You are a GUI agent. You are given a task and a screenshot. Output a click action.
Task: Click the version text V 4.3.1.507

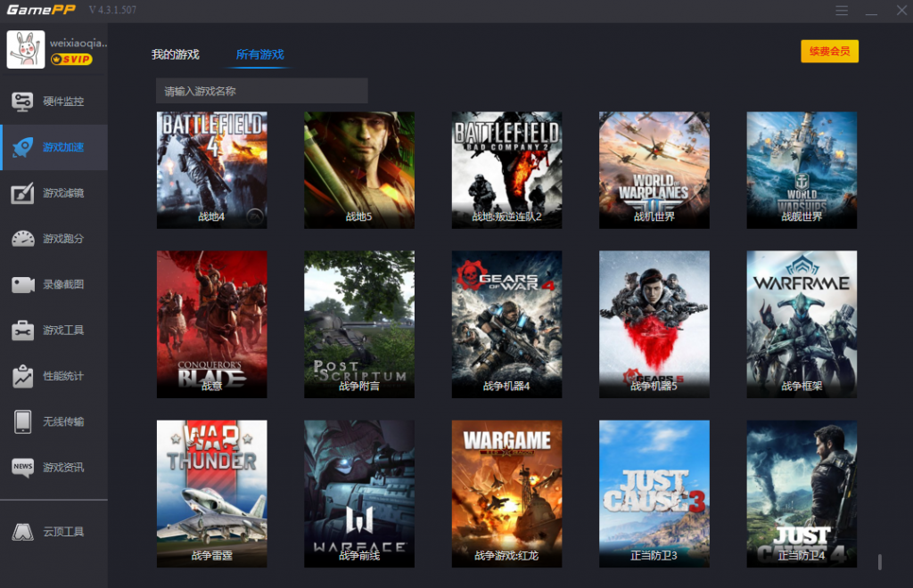click(113, 10)
